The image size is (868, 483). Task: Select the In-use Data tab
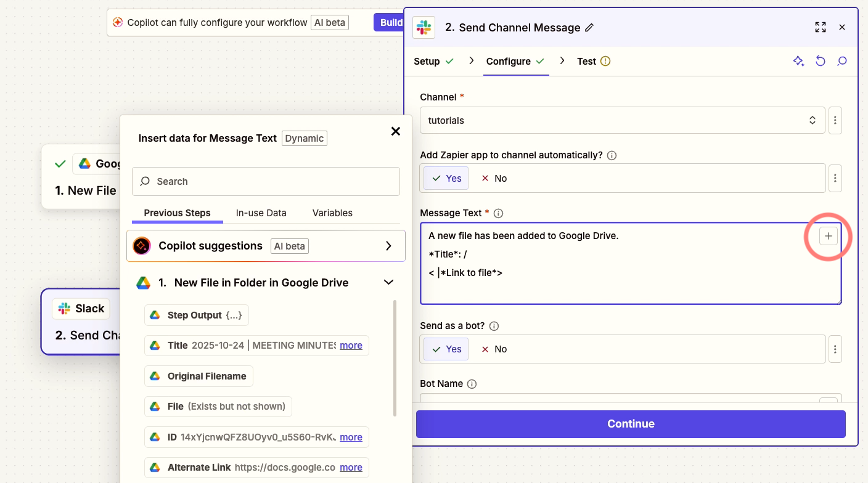coord(261,213)
